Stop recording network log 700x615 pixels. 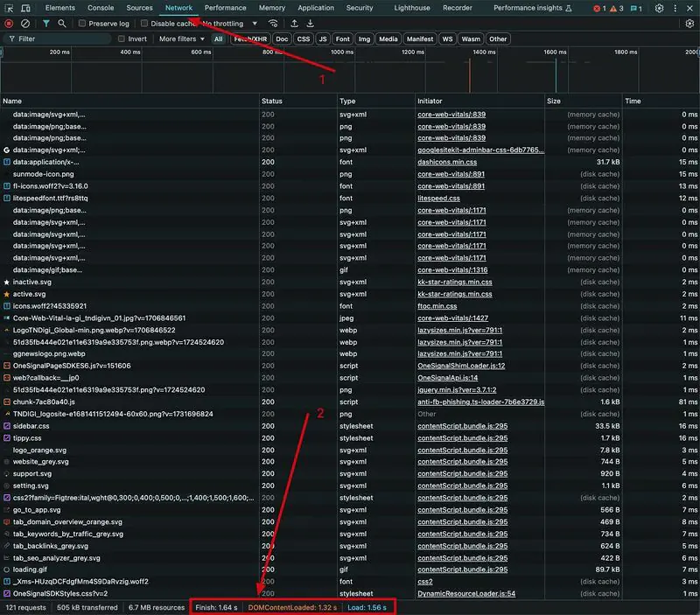pos(9,24)
